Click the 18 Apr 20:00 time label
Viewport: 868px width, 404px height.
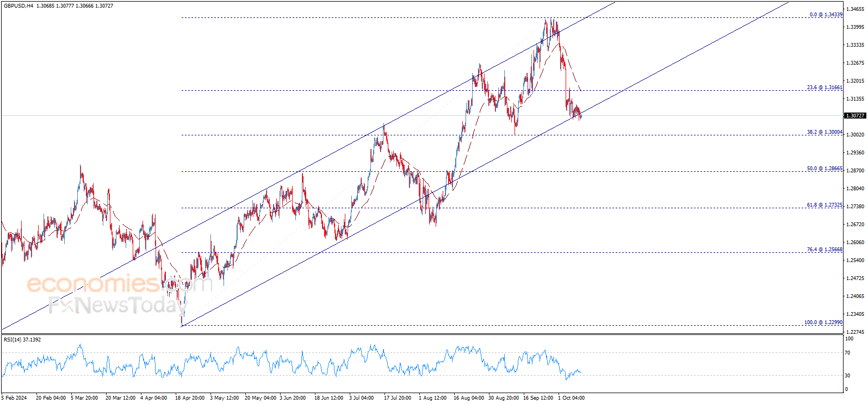(190, 398)
